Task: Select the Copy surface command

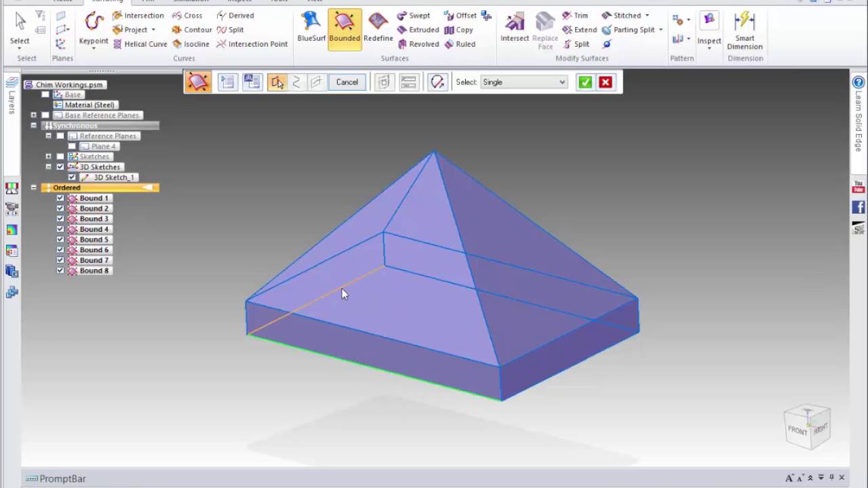Action: click(x=458, y=30)
